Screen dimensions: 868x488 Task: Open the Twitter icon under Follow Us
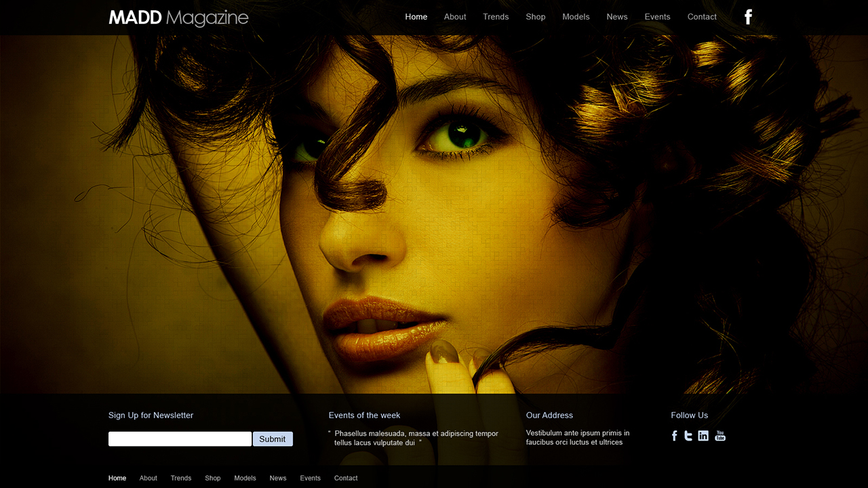pos(688,436)
